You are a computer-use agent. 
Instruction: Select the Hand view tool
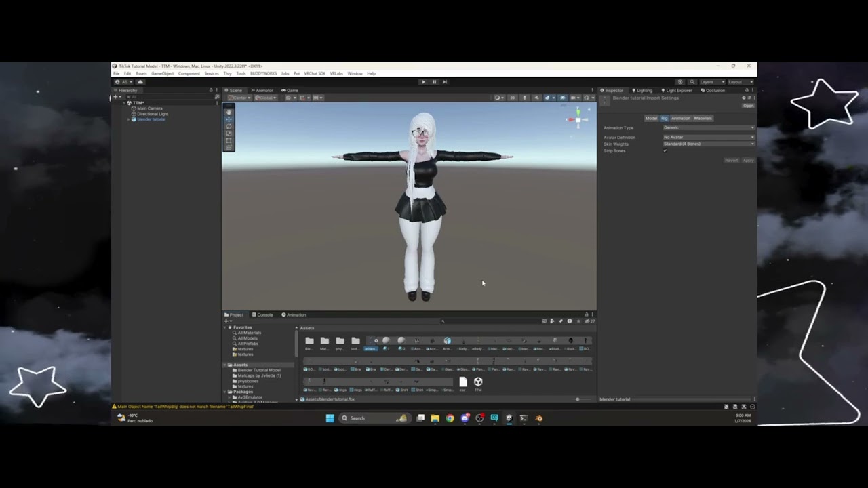click(x=229, y=113)
